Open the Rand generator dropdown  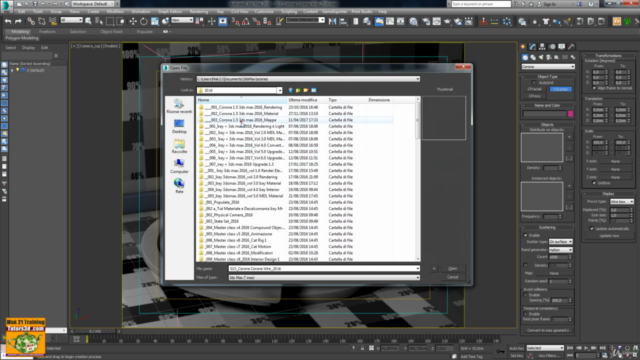[560, 250]
